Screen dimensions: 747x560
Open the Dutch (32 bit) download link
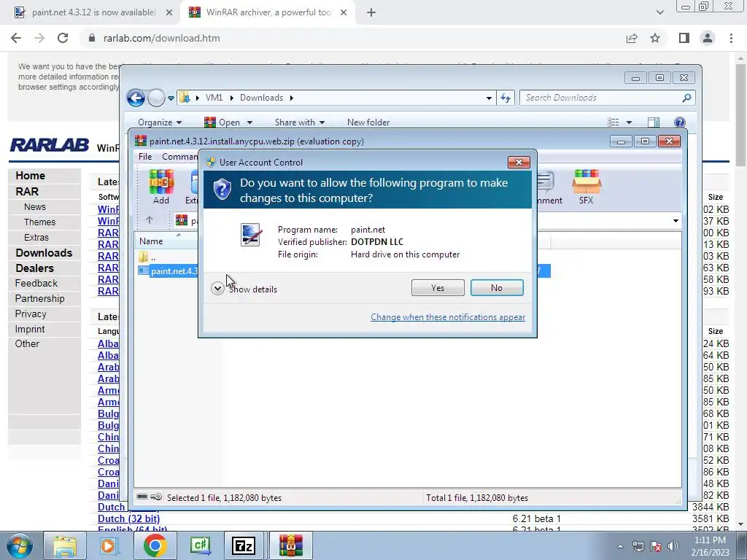pos(128,518)
